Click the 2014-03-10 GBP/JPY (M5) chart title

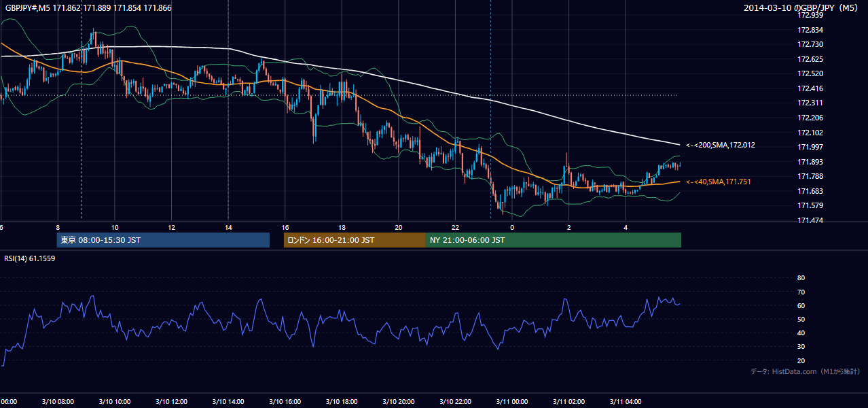point(801,8)
